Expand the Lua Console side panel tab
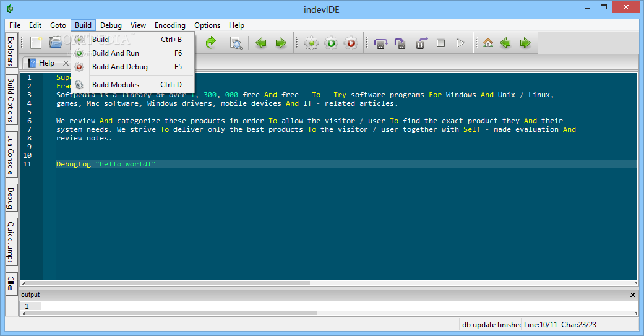Viewport: 644px width, 336px height. click(11, 155)
